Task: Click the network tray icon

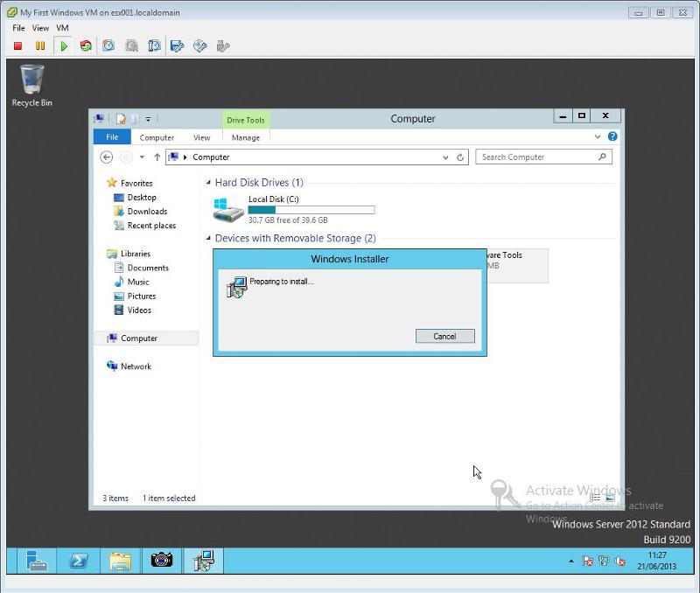Action: 604,561
